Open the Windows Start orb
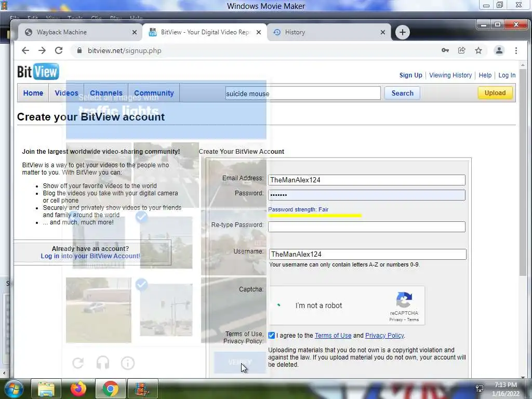 pyautogui.click(x=14, y=389)
